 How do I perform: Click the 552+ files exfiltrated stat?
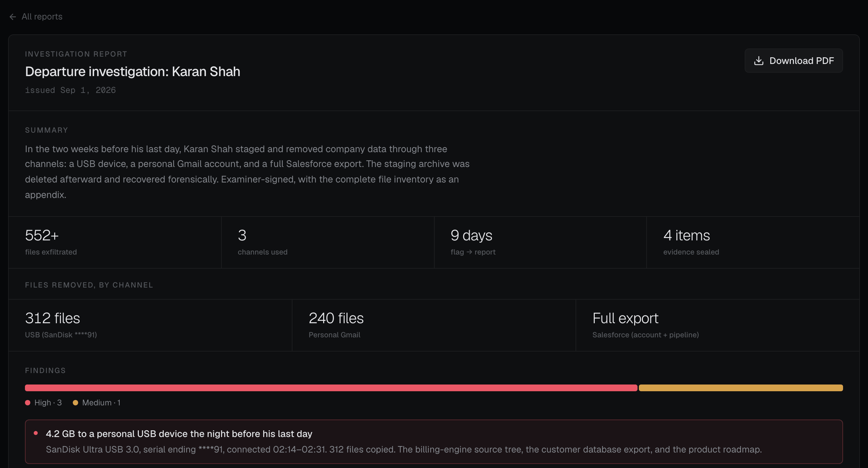pyautogui.click(x=115, y=242)
